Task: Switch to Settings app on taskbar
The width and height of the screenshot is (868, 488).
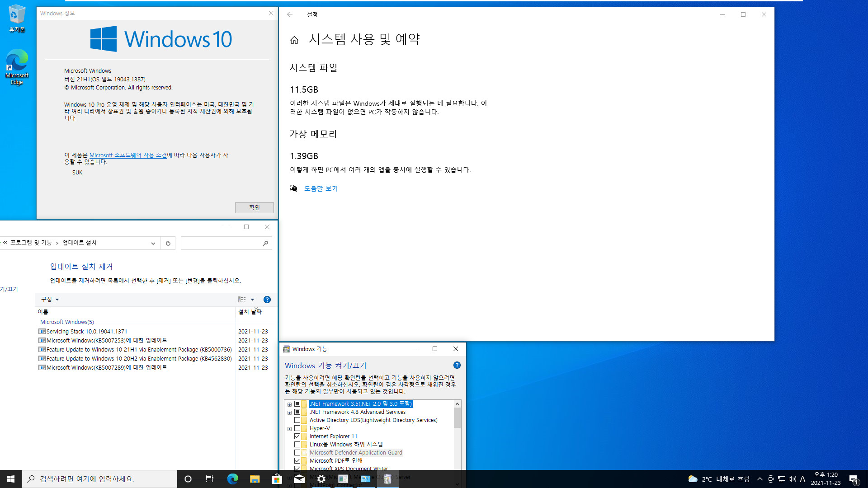Action: pos(321,479)
